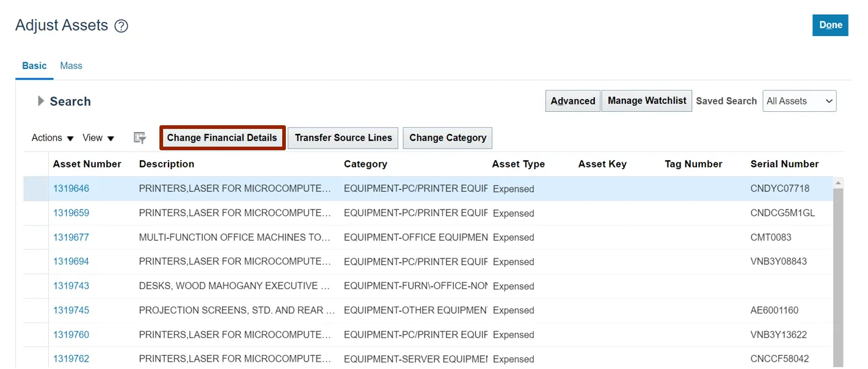This screenshot has width=868, height=369.
Task: Open the Adjust Assets help icon
Action: pyautogui.click(x=122, y=26)
